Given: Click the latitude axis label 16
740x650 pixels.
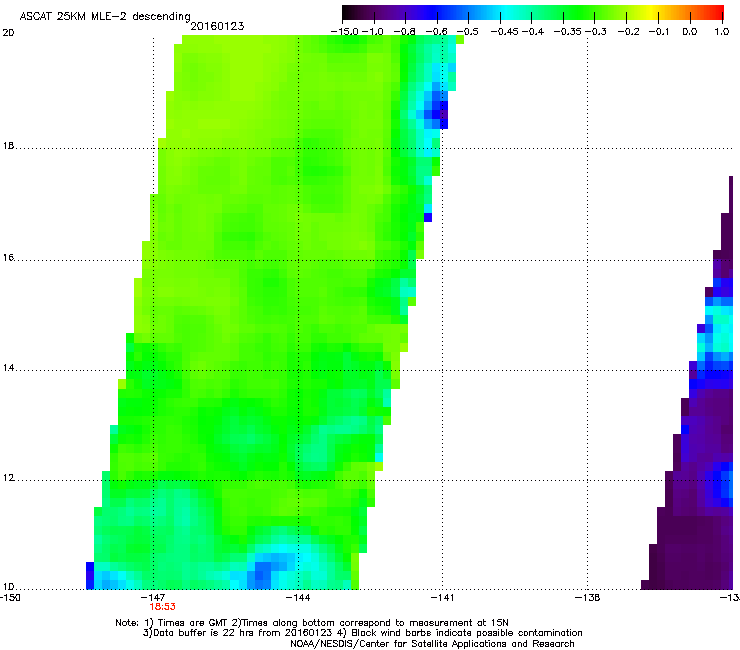Looking at the screenshot, I should point(8,258).
